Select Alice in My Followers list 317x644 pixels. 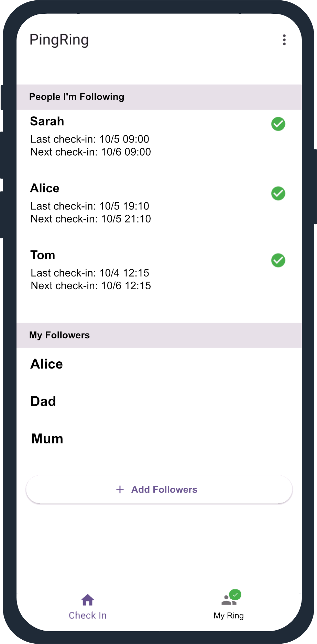pos(47,364)
